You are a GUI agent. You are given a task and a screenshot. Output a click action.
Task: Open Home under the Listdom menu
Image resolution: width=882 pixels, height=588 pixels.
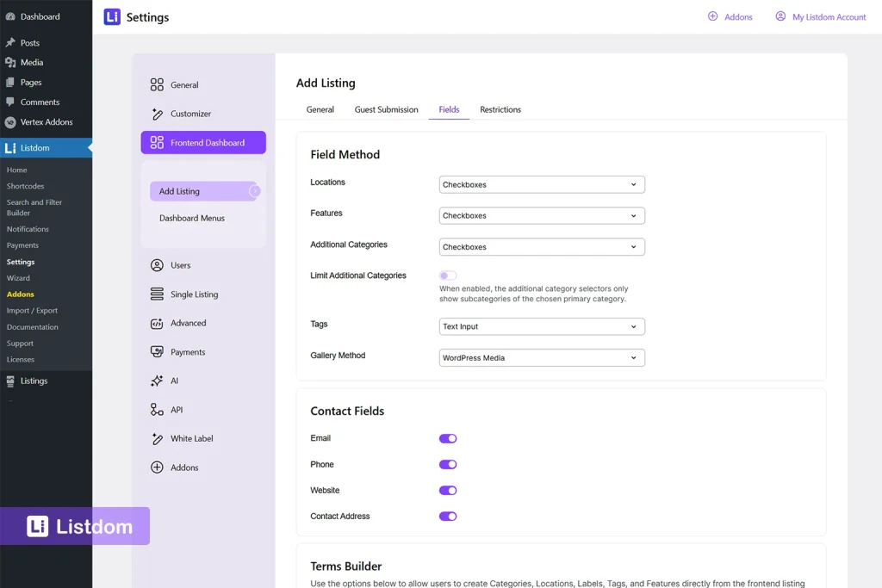click(16, 170)
